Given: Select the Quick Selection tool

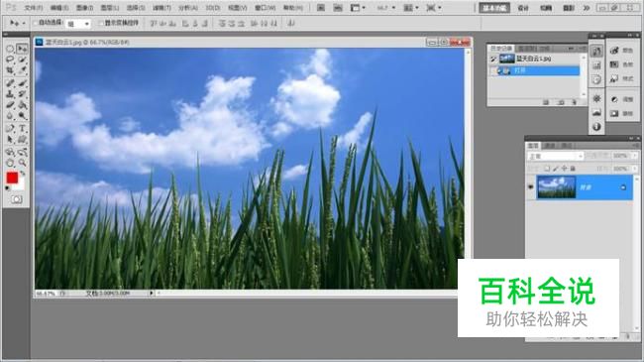Looking at the screenshot, I should pos(22,60).
